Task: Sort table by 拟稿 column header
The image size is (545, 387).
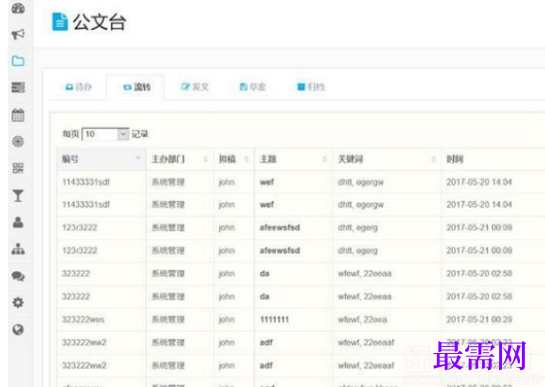Action: pyautogui.click(x=234, y=159)
